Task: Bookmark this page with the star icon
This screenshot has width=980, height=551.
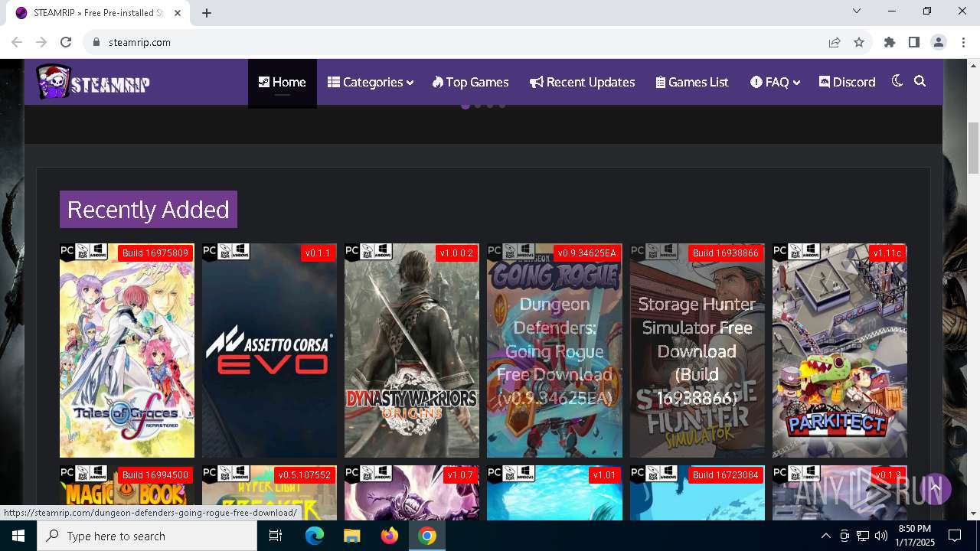Action: point(859,42)
